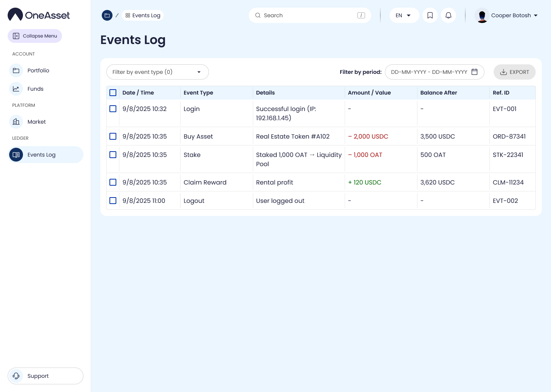This screenshot has width=551, height=392.
Task: Expand the Cooper Botosh user menu
Action: pyautogui.click(x=536, y=15)
